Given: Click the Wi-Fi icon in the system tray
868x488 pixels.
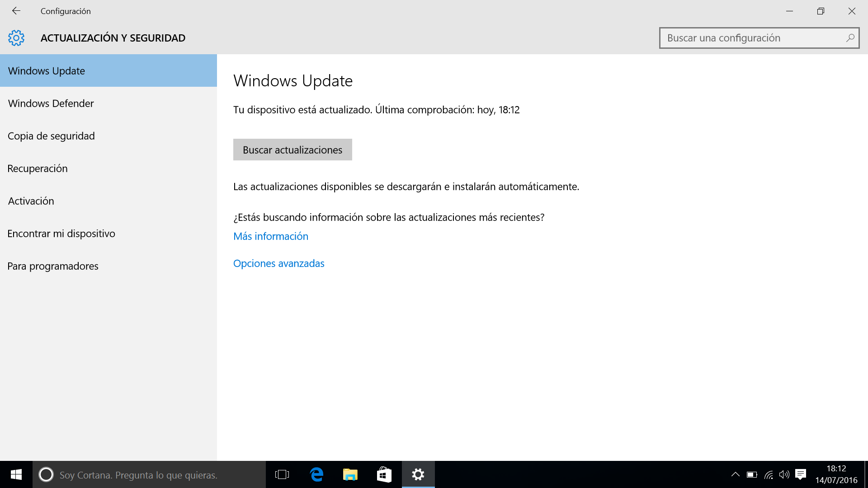Looking at the screenshot, I should pyautogui.click(x=768, y=475).
